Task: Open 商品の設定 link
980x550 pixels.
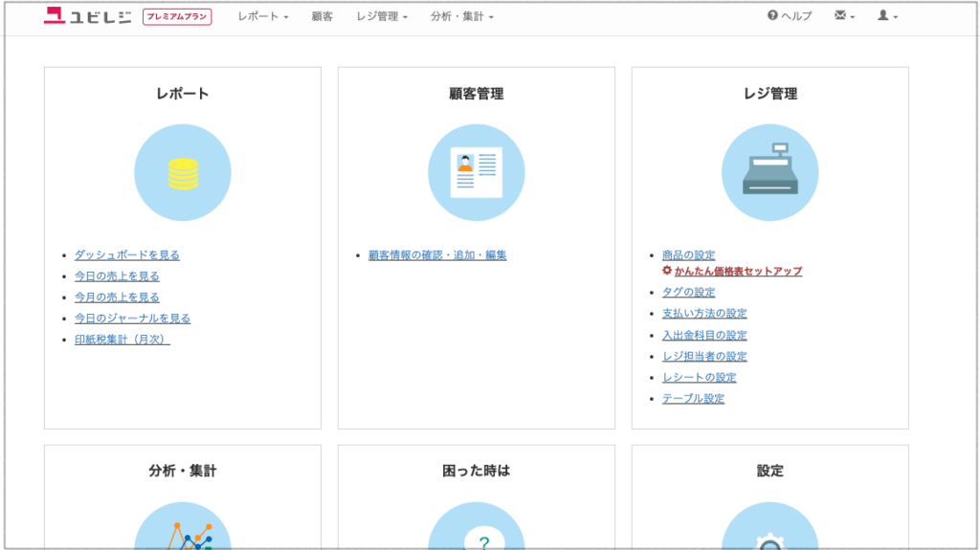Action: click(x=688, y=255)
